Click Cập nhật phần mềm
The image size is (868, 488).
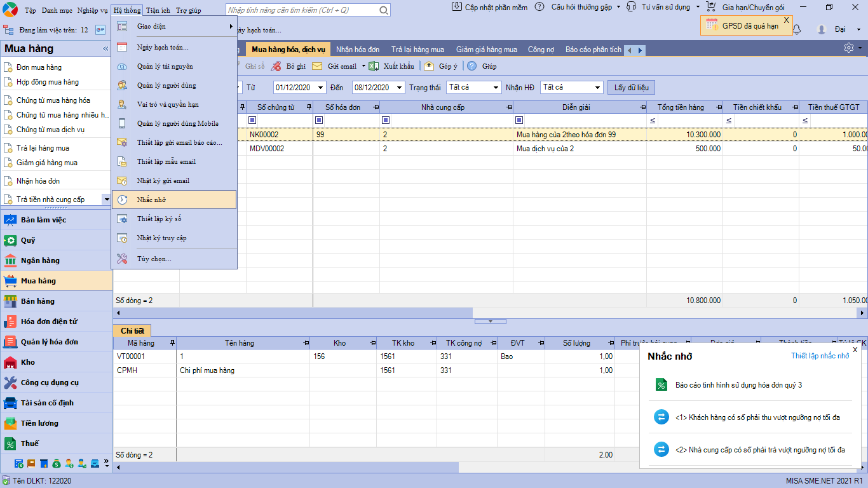click(x=491, y=7)
